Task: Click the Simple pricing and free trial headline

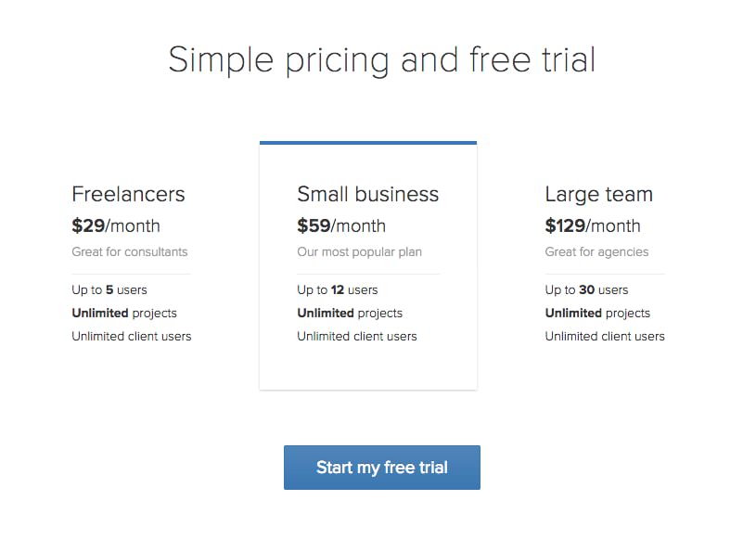Action: [381, 59]
